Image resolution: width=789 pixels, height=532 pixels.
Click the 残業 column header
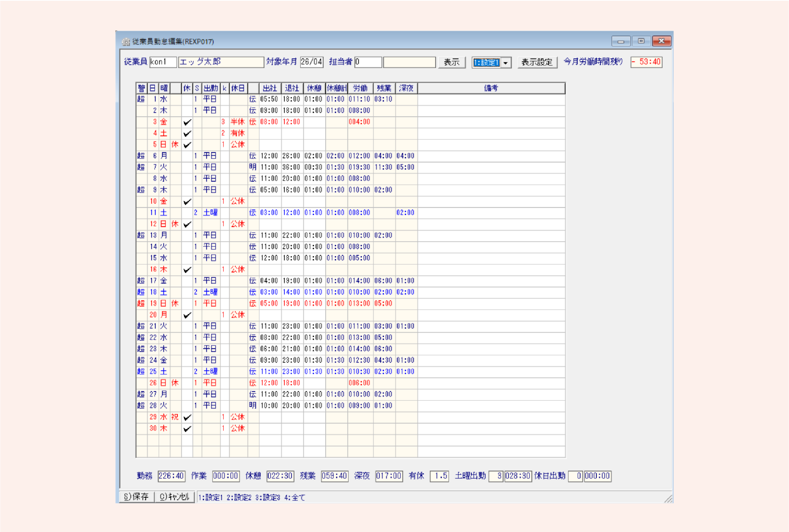point(384,88)
